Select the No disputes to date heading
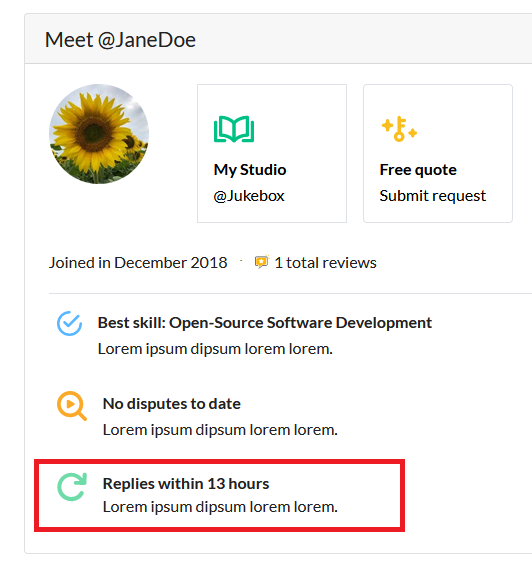Image resolution: width=532 pixels, height=575 pixels. 172,404
